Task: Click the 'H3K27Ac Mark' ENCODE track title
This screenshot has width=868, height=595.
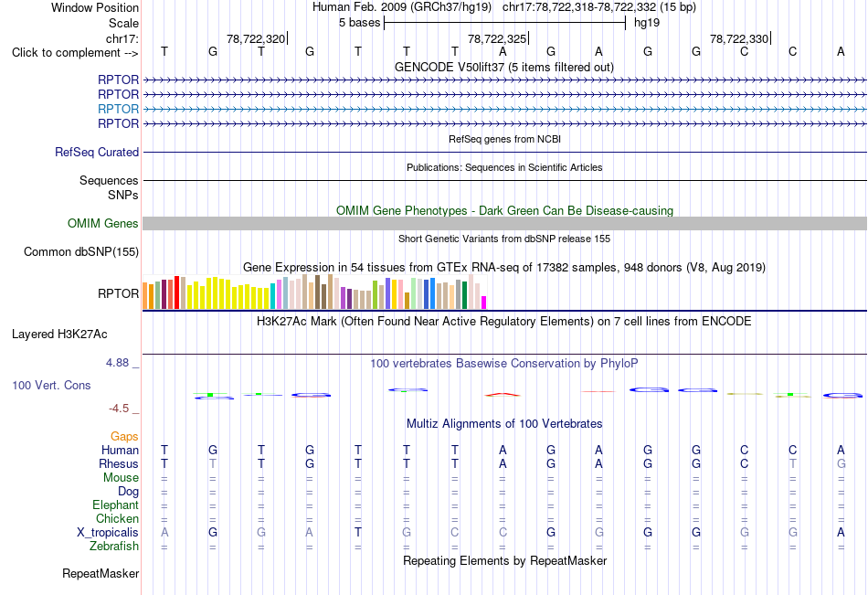Action: pyautogui.click(x=504, y=322)
